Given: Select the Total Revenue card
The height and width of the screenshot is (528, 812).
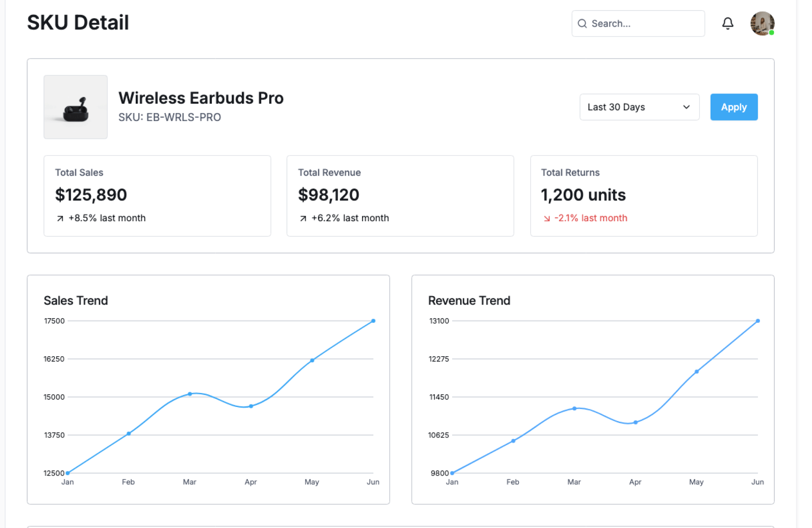Looking at the screenshot, I should point(400,195).
